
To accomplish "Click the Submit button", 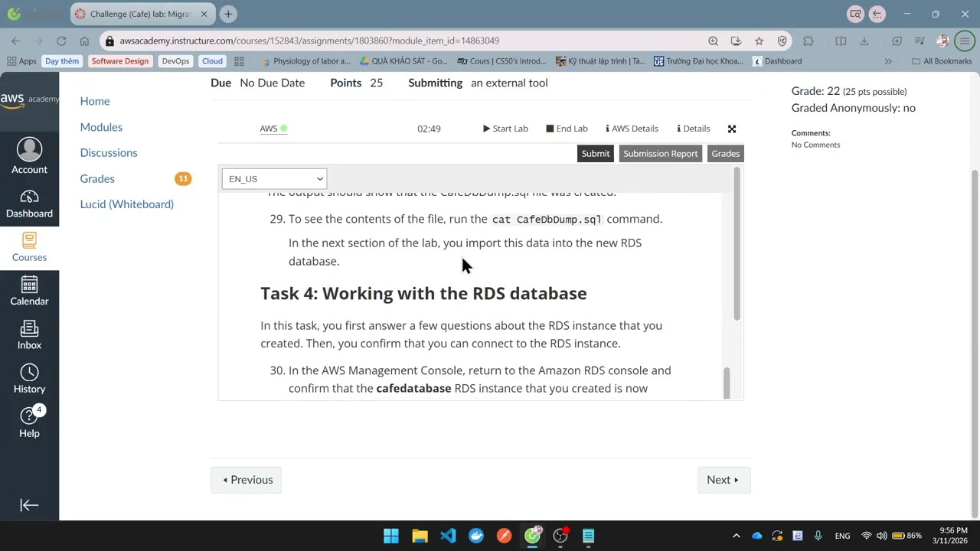I will (x=596, y=153).
